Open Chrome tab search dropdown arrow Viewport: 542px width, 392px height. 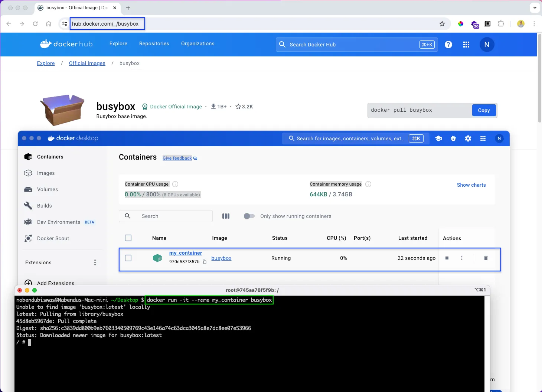535,7
